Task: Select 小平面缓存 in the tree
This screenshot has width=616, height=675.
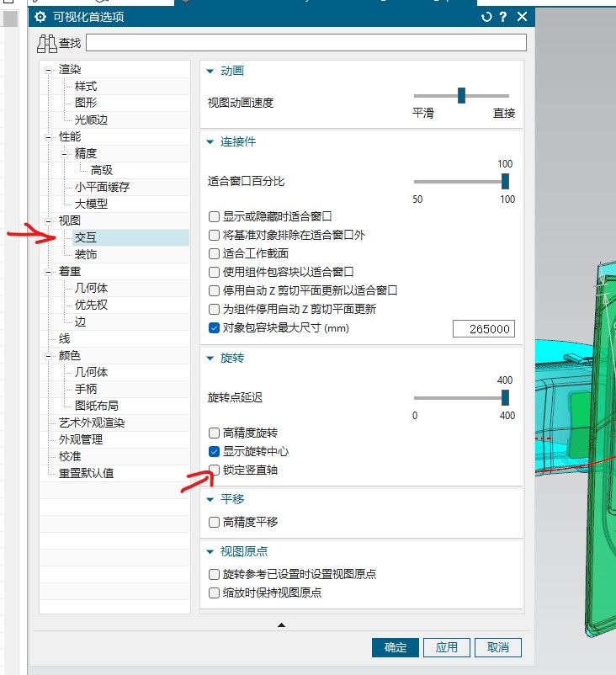Action: [x=102, y=187]
